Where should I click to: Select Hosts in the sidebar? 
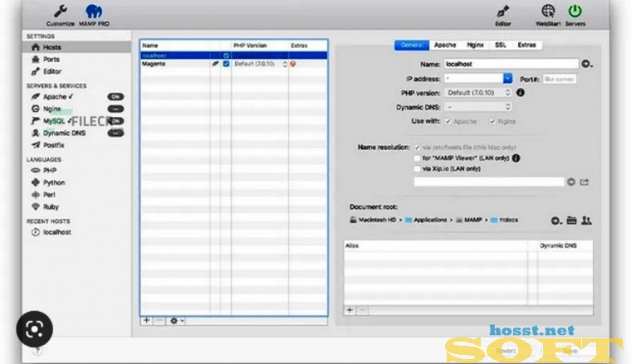(x=76, y=47)
